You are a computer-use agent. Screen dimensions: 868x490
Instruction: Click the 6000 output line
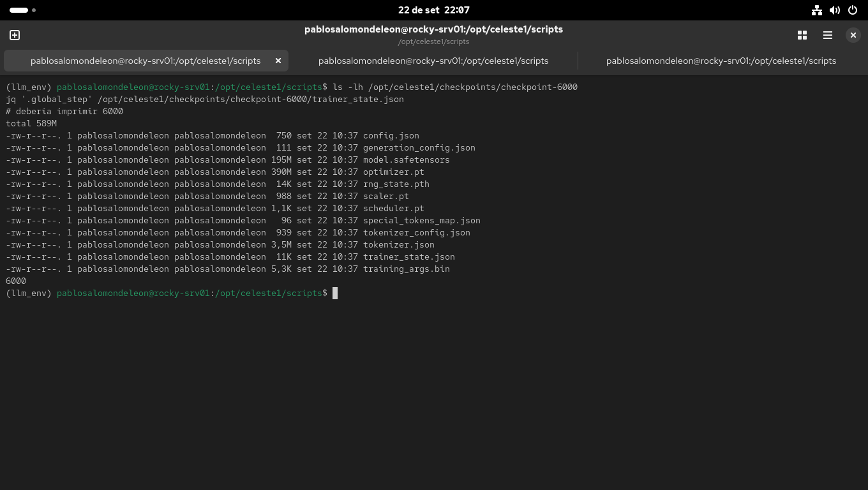tap(16, 281)
